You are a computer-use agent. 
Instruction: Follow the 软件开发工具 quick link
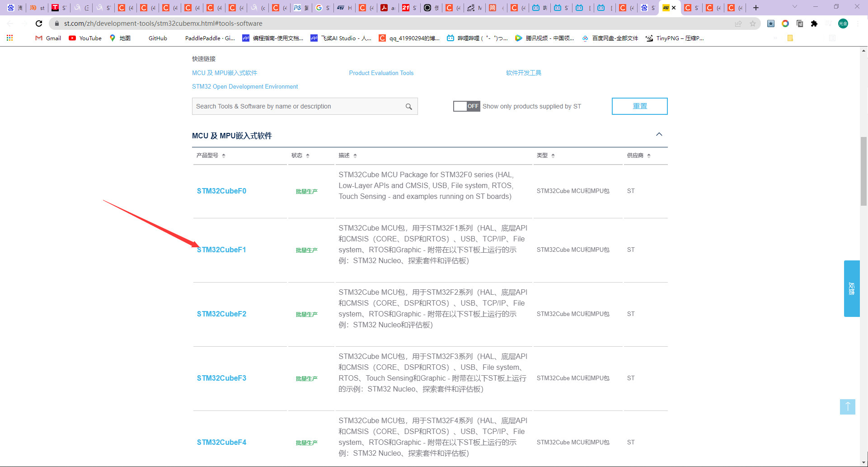click(524, 73)
